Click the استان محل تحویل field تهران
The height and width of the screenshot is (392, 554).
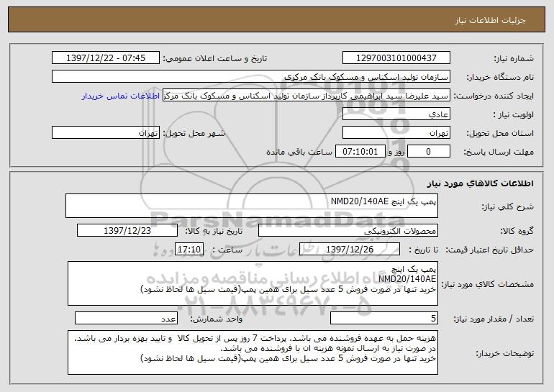[x=396, y=133]
